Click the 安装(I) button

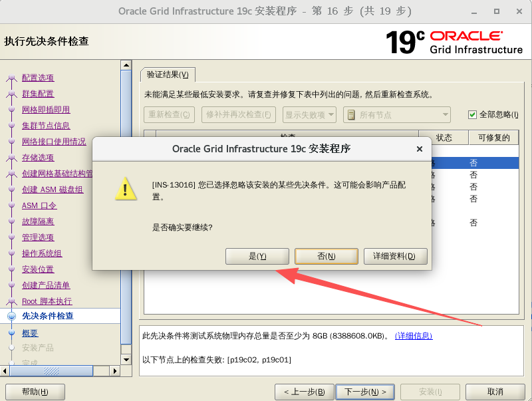430,392
